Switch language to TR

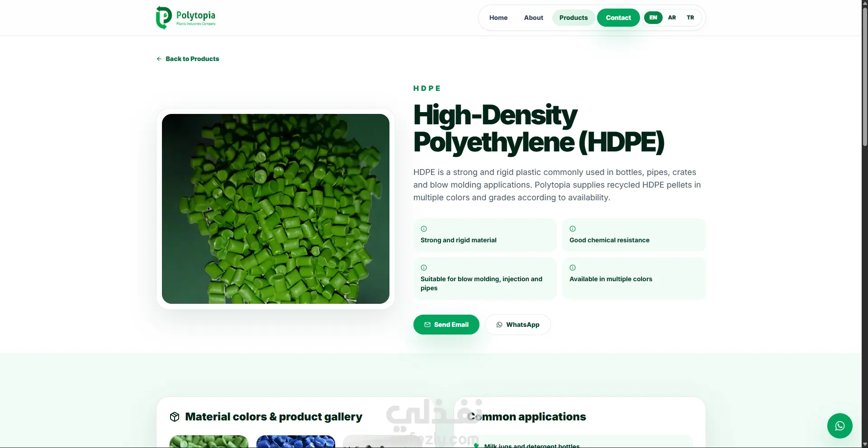click(x=690, y=18)
